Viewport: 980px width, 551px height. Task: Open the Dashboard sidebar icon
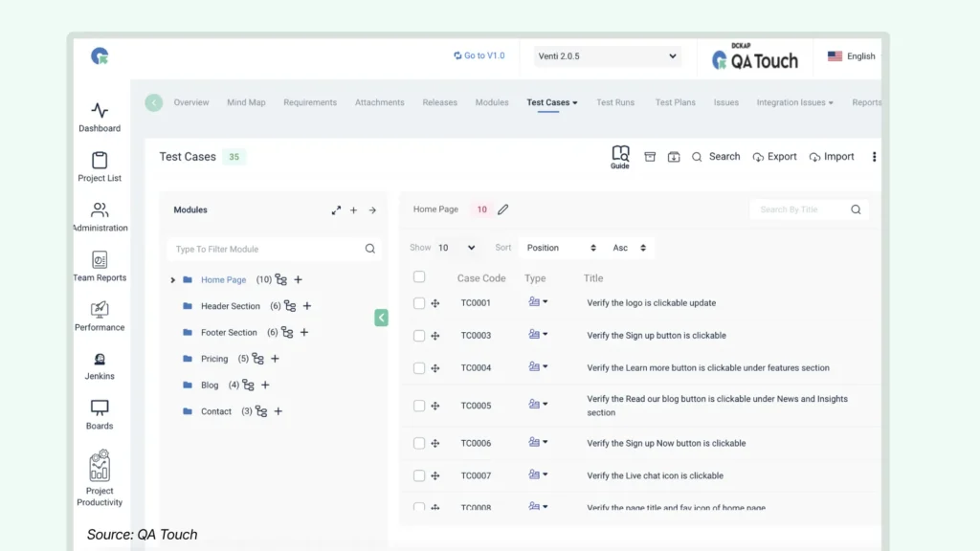100,117
